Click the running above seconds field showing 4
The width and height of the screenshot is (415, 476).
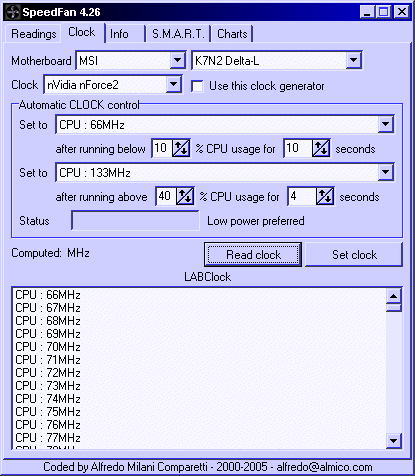pos(302,196)
